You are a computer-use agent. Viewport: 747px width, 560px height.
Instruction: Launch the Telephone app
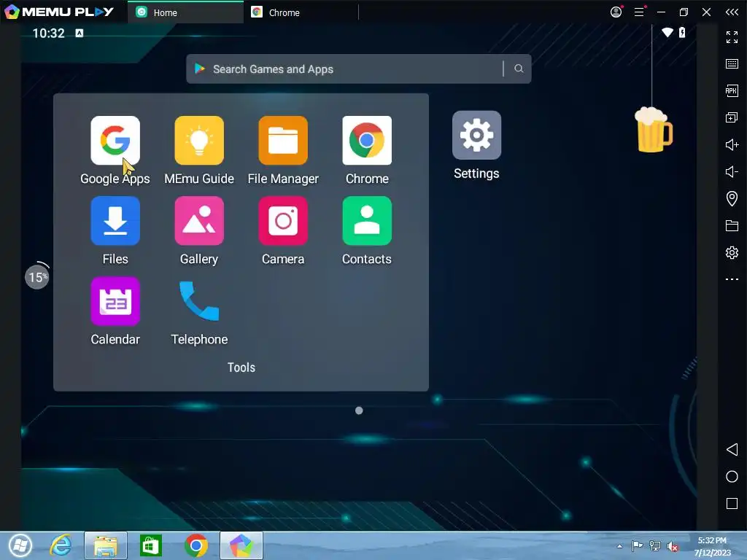coord(199,301)
